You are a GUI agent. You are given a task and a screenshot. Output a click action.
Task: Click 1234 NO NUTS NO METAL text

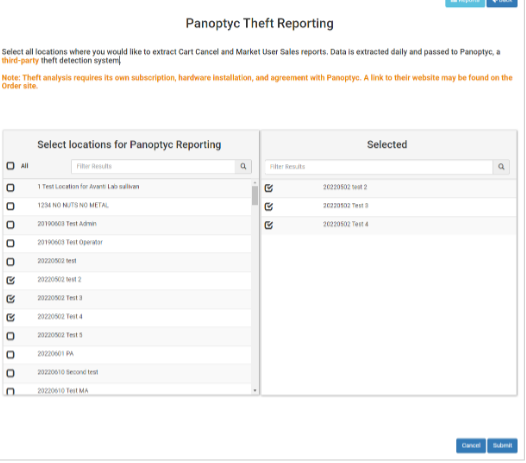[x=73, y=205]
